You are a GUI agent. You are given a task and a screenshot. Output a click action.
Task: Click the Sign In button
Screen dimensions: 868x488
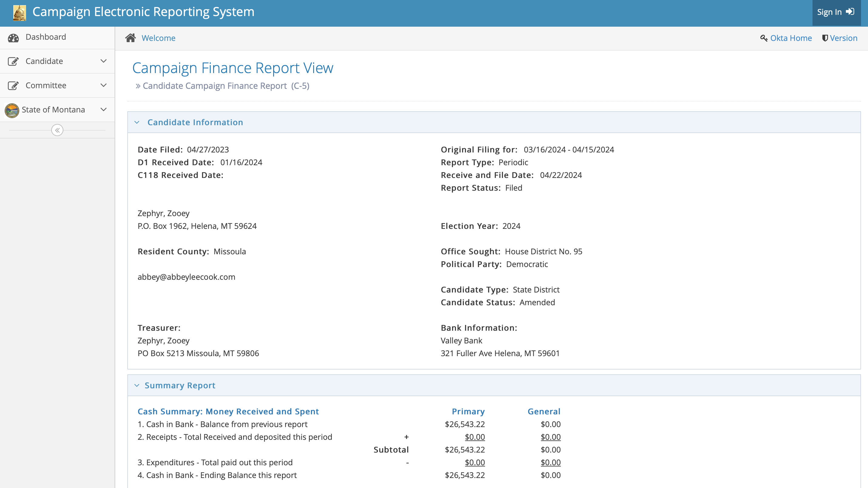[x=836, y=12]
